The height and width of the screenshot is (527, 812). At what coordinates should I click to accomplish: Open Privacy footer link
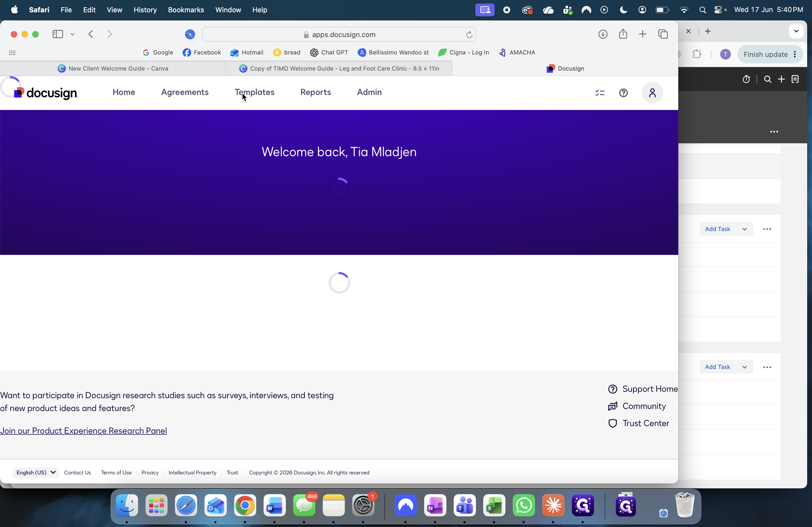[x=150, y=473]
